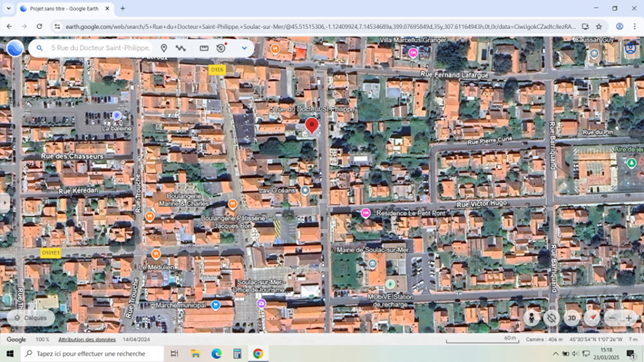644x362 pixels.
Task: Click the add placemark pin tool
Action: [164, 48]
